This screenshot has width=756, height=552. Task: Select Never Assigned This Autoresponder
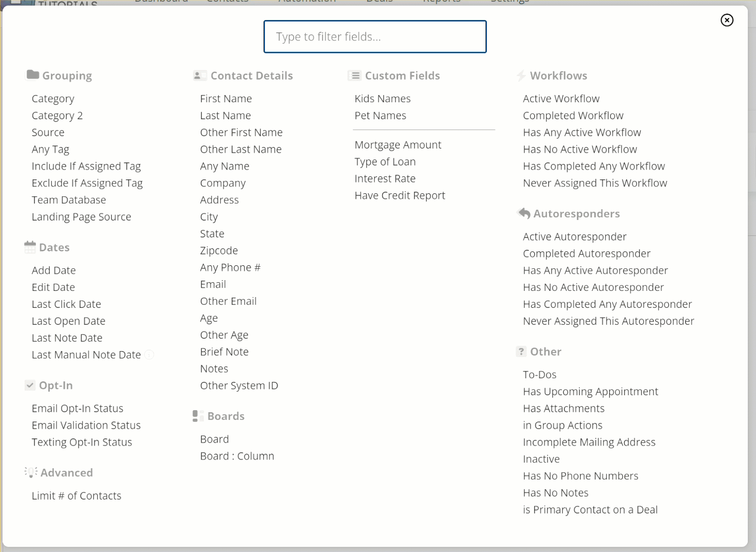pos(609,321)
